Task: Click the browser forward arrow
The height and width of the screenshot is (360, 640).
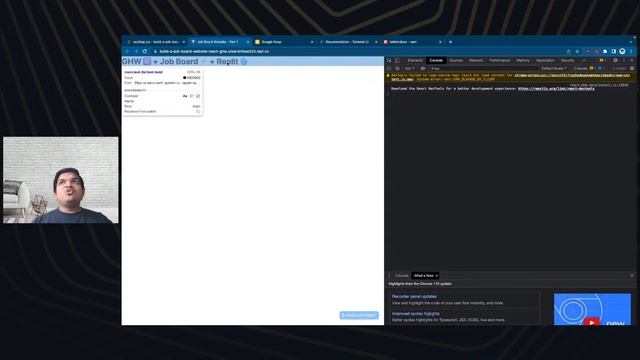Action: click(x=136, y=51)
